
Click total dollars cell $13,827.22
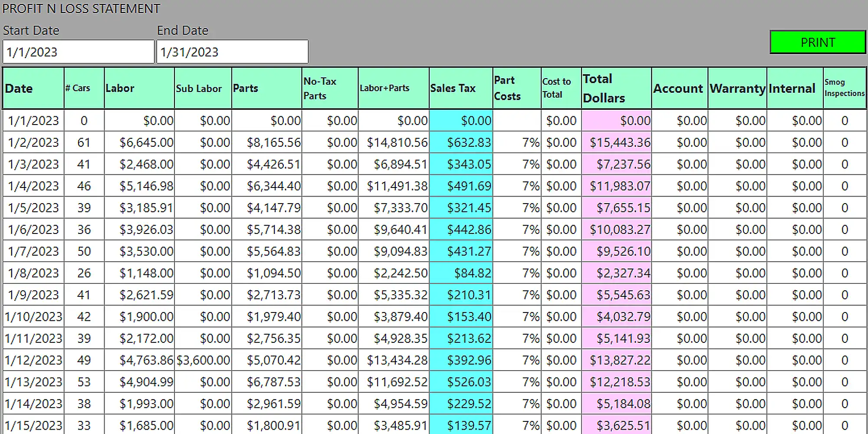click(617, 360)
